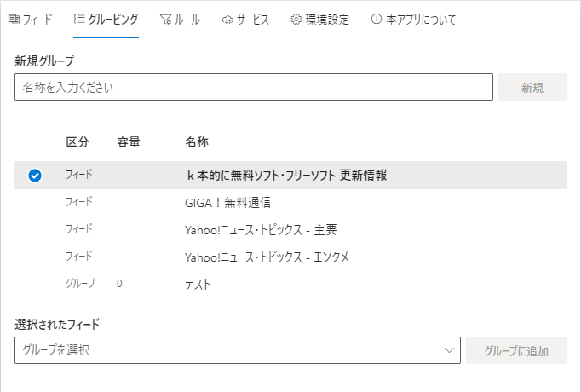The height and width of the screenshot is (392, 581).
Task: Click the filter icon in the ルール tab
Action: click(165, 20)
